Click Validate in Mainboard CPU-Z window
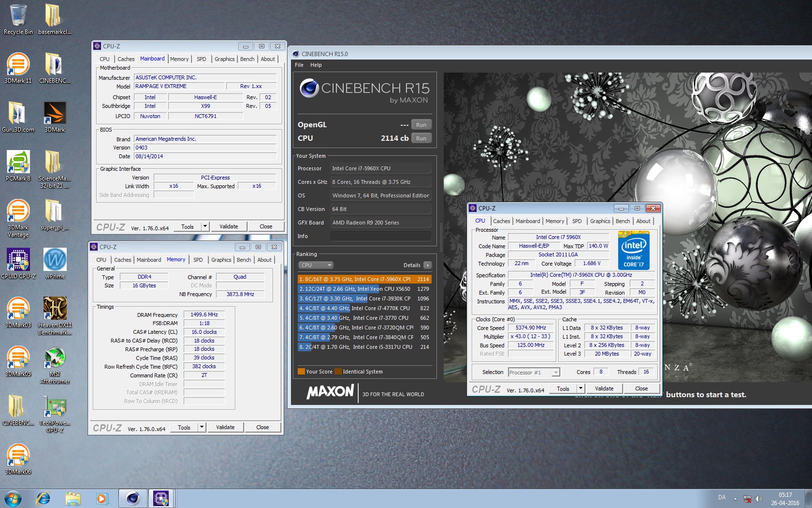 229,226
